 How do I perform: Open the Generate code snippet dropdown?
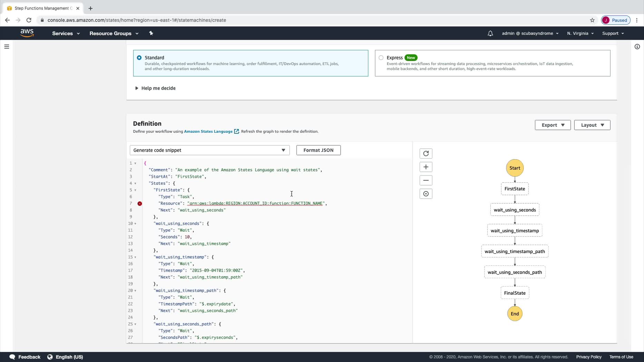coord(209,150)
